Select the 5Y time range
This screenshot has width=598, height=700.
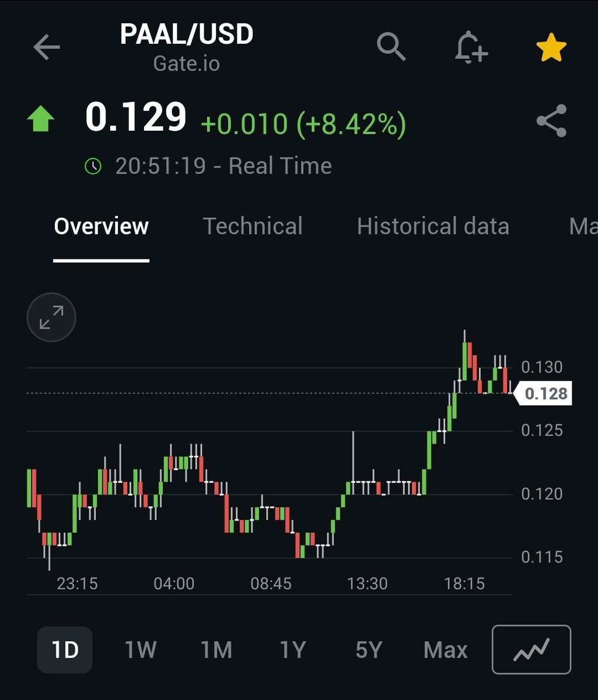click(x=368, y=650)
